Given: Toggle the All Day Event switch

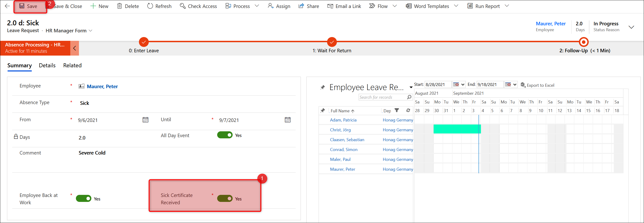Looking at the screenshot, I should point(224,135).
